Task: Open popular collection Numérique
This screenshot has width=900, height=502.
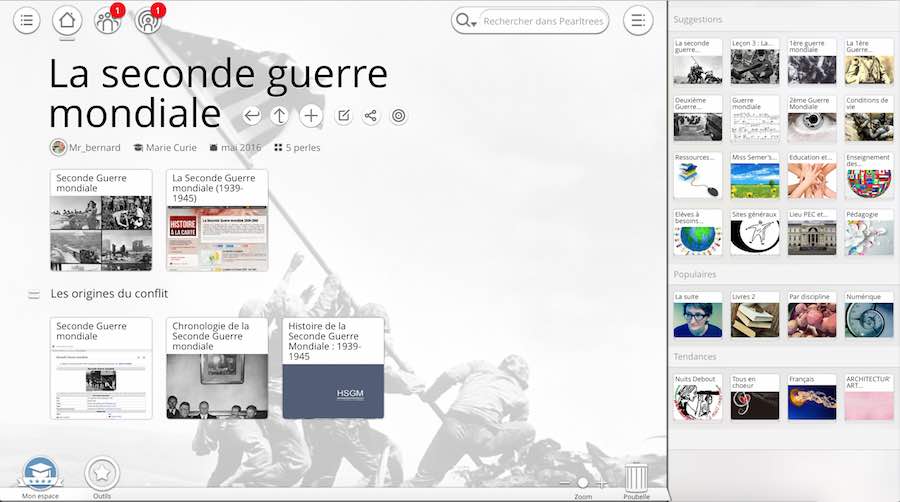Action: point(869,314)
